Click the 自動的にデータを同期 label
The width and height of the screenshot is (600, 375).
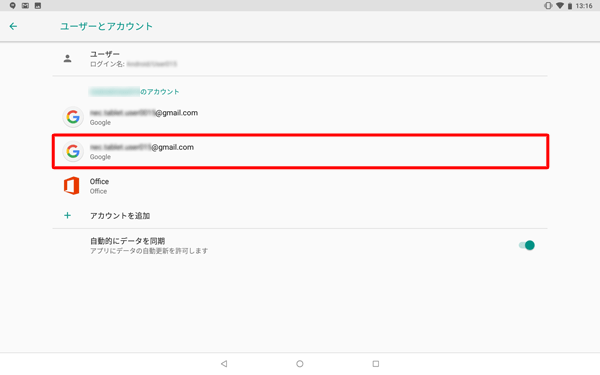(x=127, y=241)
